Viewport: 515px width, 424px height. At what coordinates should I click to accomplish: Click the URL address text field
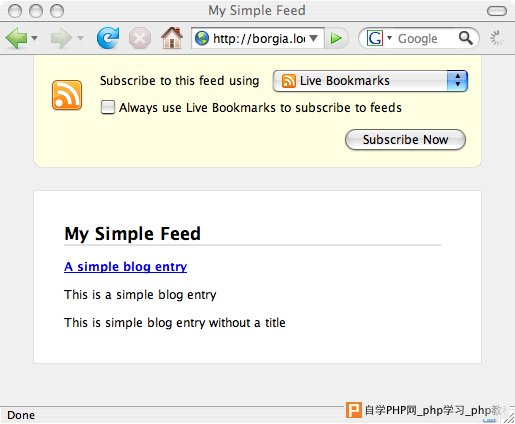(x=259, y=39)
